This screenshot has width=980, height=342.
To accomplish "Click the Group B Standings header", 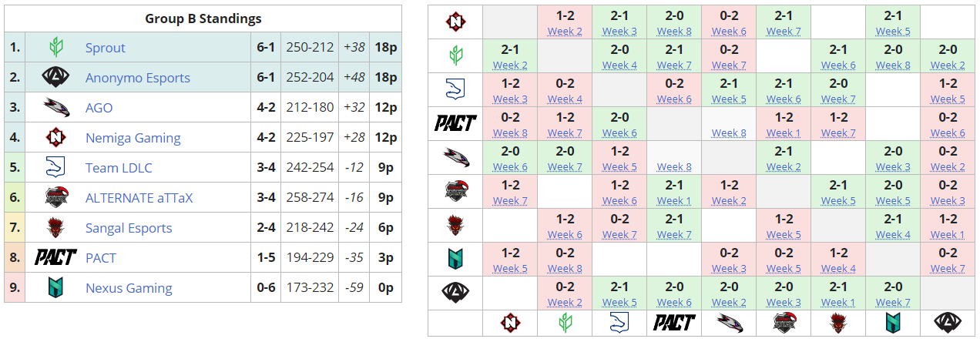I will point(203,18).
